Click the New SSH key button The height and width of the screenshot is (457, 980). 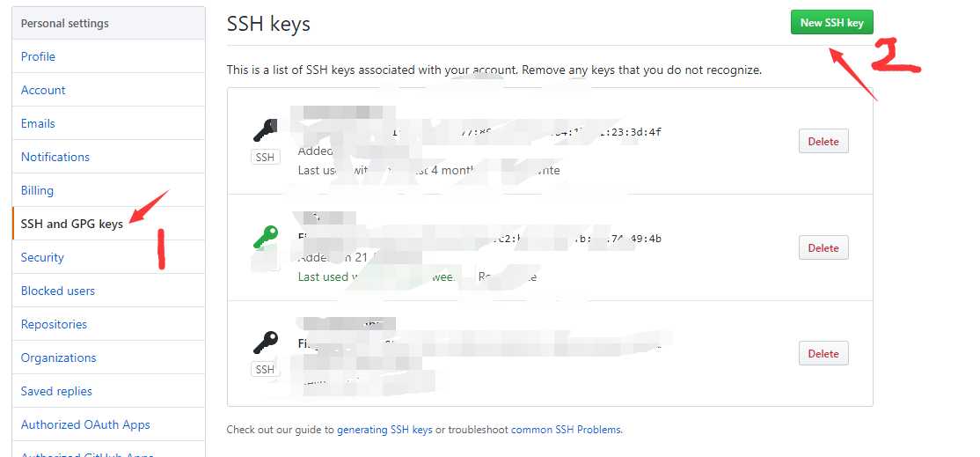[x=831, y=23]
